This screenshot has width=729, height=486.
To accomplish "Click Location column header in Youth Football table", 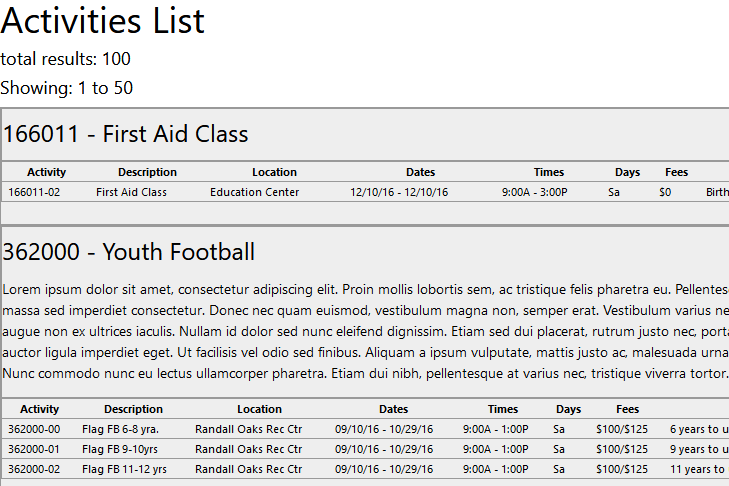I will coord(259,409).
